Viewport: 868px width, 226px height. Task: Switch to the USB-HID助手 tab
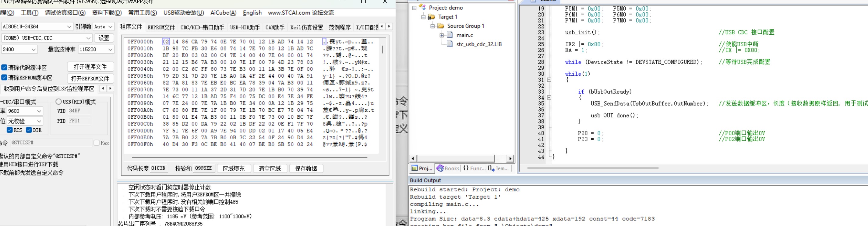pyautogui.click(x=245, y=27)
